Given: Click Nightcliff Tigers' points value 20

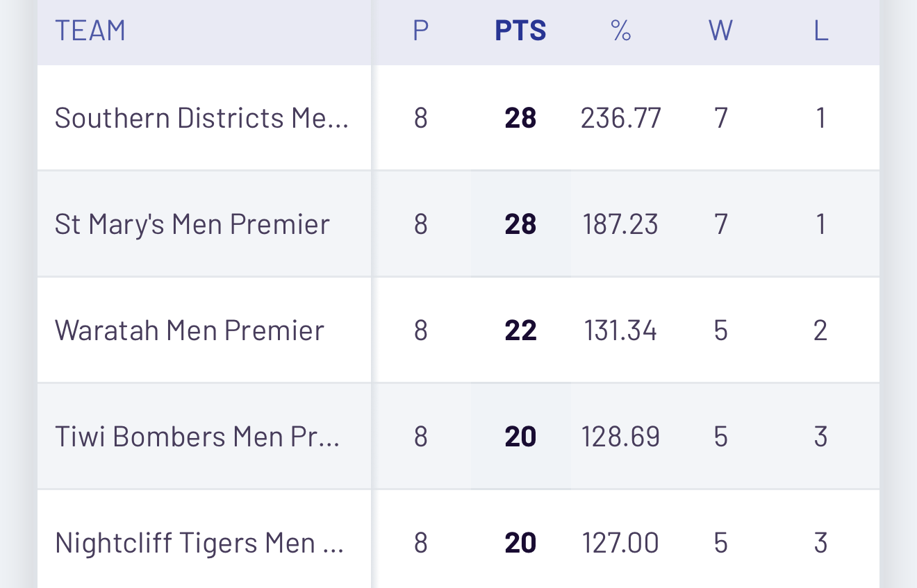Looking at the screenshot, I should [x=520, y=543].
